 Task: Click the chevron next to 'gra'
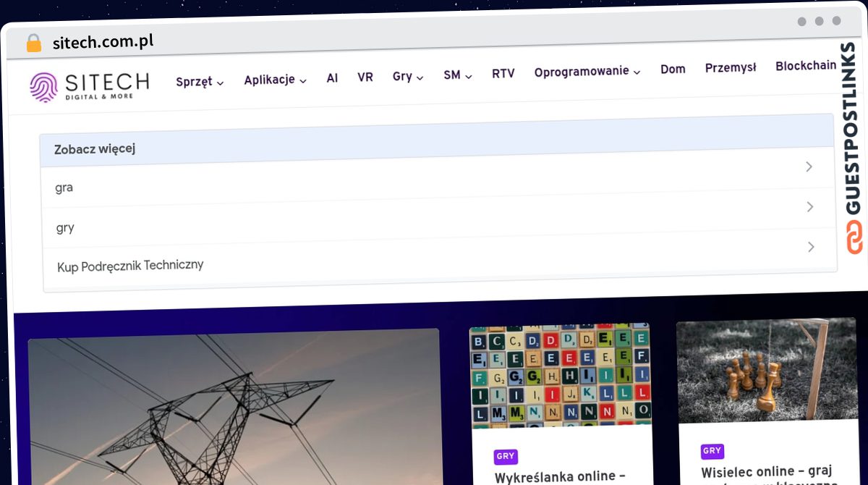(809, 166)
